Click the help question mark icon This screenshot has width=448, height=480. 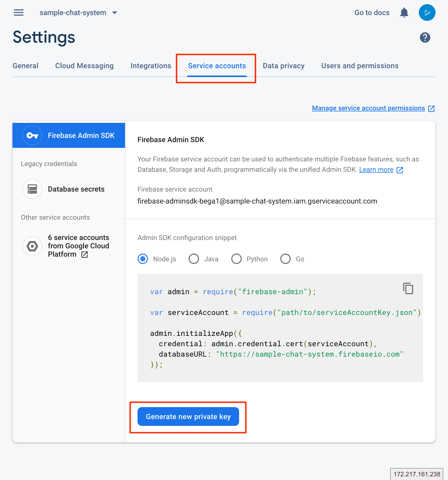tap(425, 37)
